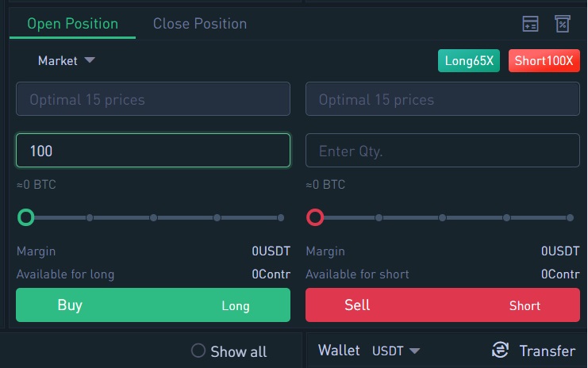Adjust leverage via the Long65X button
588x368 pixels.
click(x=469, y=61)
